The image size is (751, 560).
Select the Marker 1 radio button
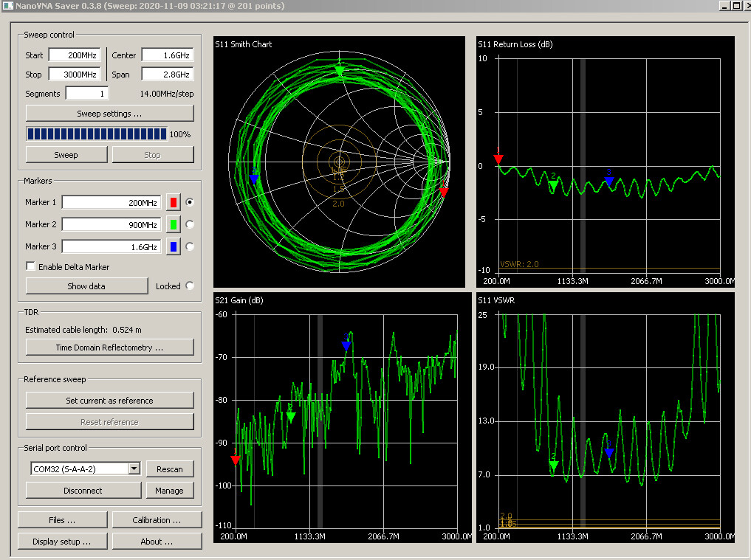pos(190,202)
